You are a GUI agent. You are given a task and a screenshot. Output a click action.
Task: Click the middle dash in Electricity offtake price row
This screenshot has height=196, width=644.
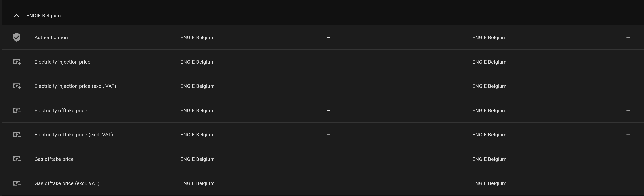coord(328,110)
